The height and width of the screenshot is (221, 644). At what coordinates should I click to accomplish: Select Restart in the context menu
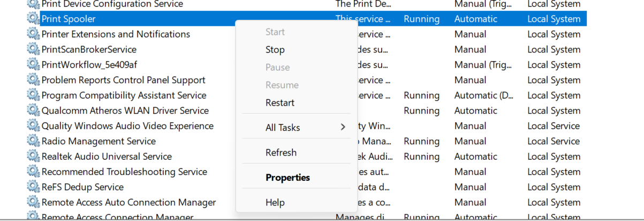(x=280, y=102)
